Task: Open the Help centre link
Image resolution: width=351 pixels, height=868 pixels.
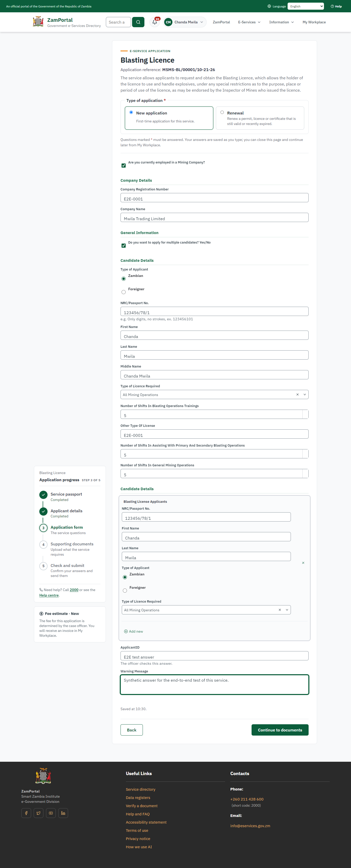Action: [49, 595]
